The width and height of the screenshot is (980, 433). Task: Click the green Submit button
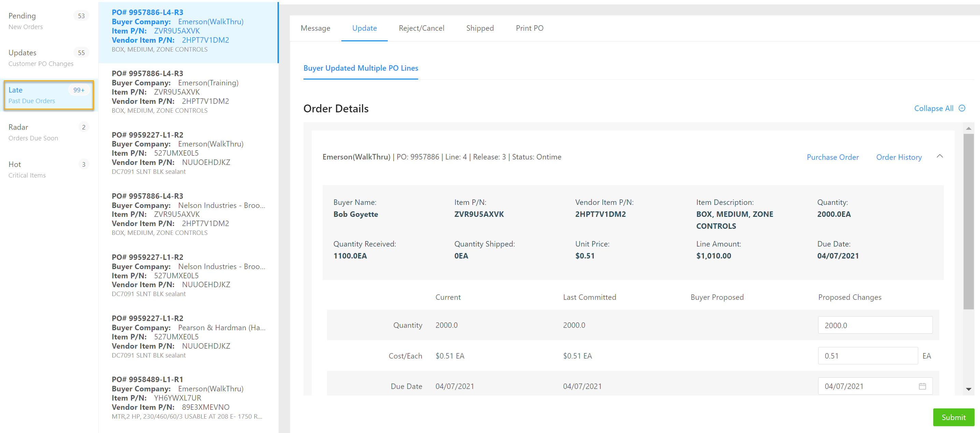(x=953, y=417)
